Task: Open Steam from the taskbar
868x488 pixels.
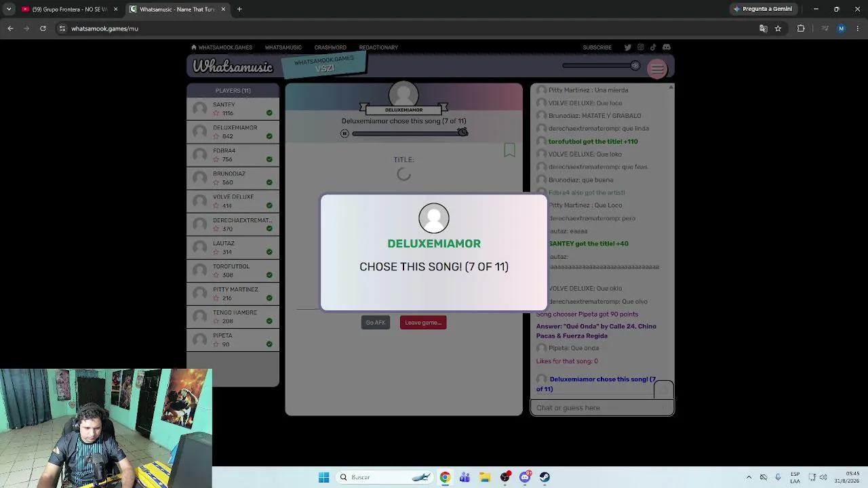Action: pyautogui.click(x=545, y=477)
